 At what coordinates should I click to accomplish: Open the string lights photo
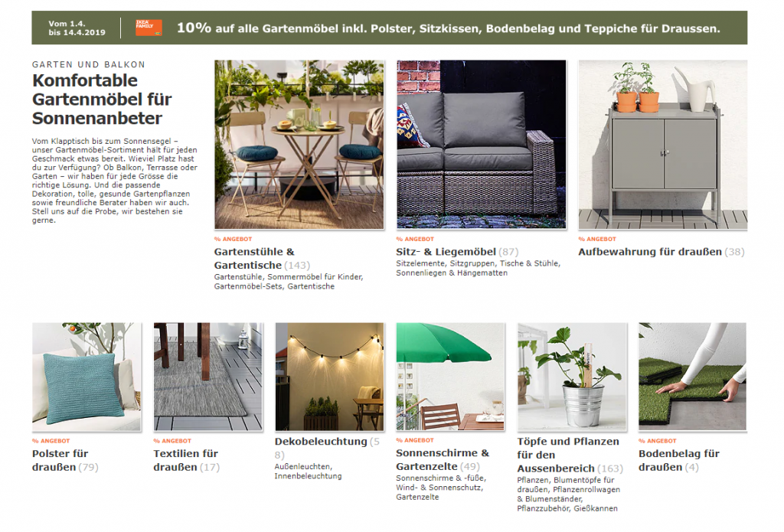tap(329, 377)
